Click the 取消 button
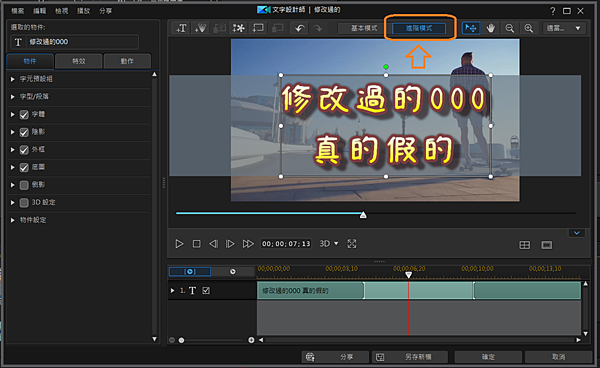Image resolution: width=600 pixels, height=368 pixels. coord(558,357)
